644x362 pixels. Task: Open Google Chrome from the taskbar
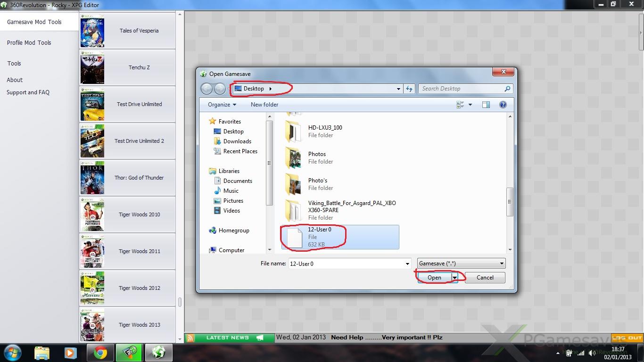click(100, 353)
